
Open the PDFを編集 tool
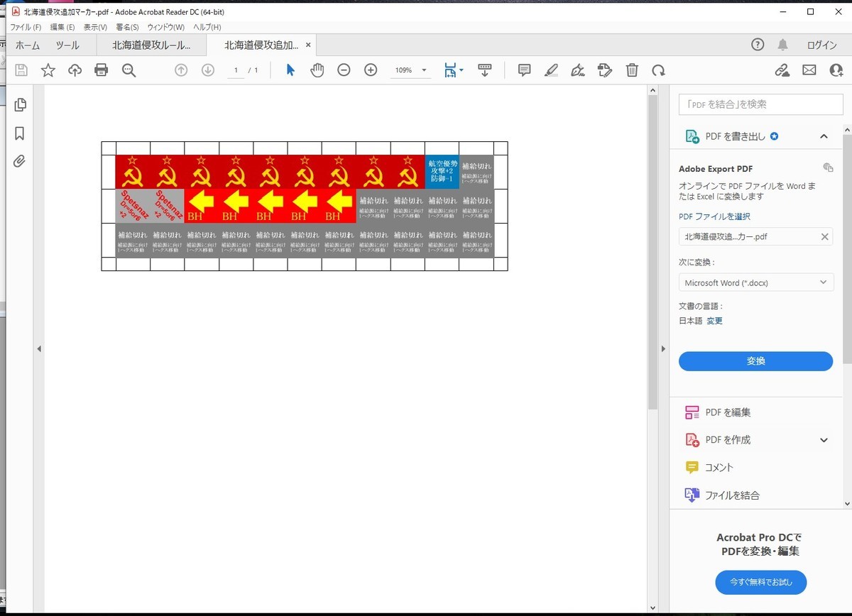click(x=727, y=412)
